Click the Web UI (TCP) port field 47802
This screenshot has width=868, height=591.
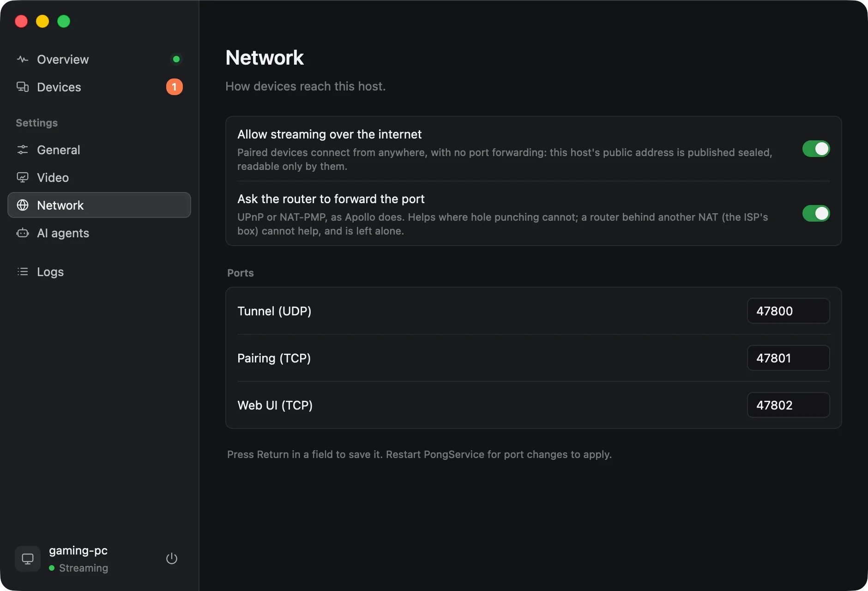click(788, 405)
